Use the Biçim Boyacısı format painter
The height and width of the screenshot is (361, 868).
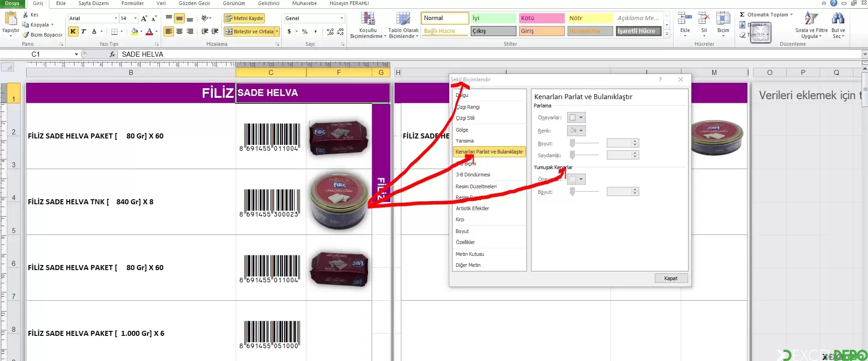42,35
